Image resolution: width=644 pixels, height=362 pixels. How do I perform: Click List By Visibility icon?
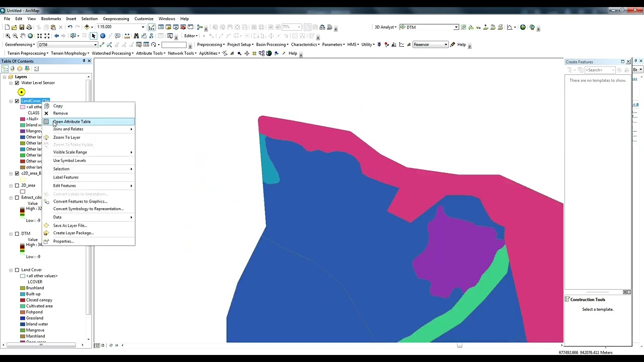coord(20,69)
